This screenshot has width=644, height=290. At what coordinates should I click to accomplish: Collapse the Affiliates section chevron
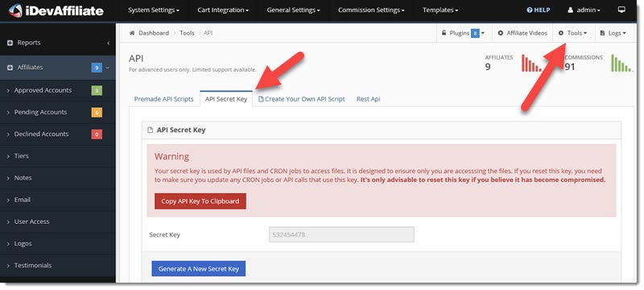point(108,68)
